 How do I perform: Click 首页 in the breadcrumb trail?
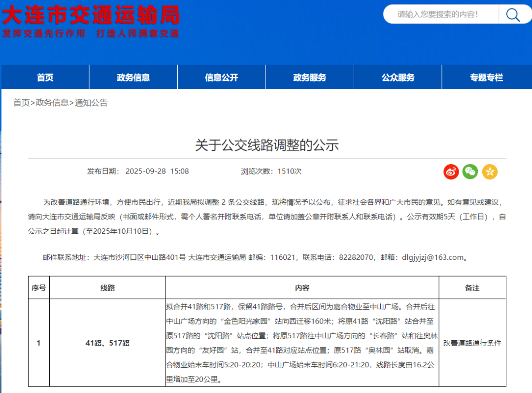tap(21, 103)
